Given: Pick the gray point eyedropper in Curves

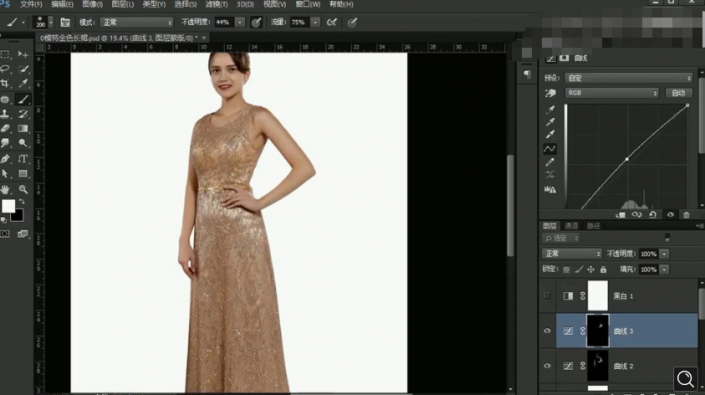Looking at the screenshot, I should [550, 122].
